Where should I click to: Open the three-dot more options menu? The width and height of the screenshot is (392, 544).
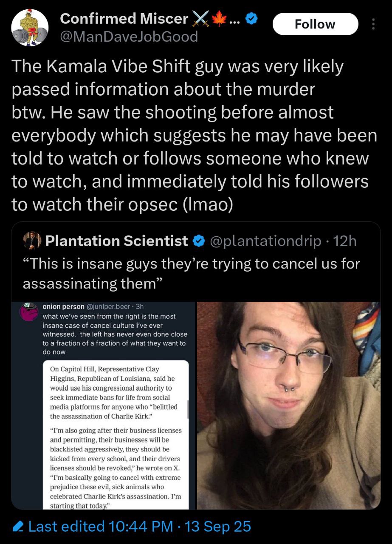point(373,24)
